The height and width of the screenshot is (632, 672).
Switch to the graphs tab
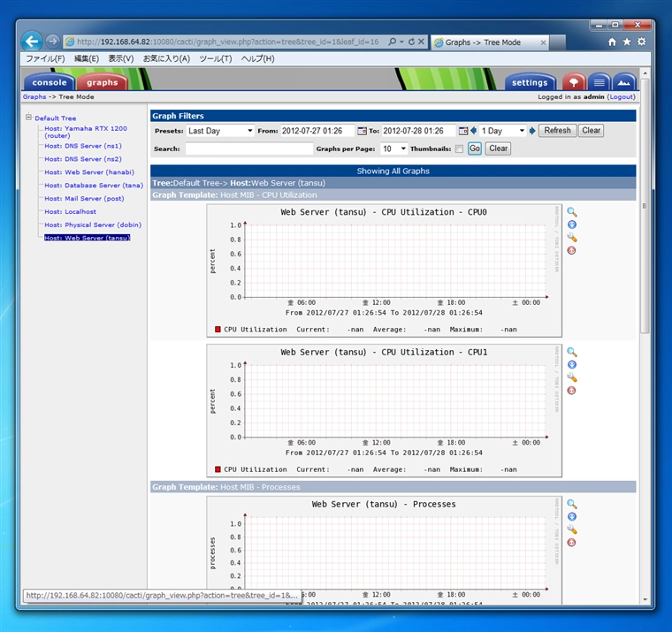click(x=102, y=82)
